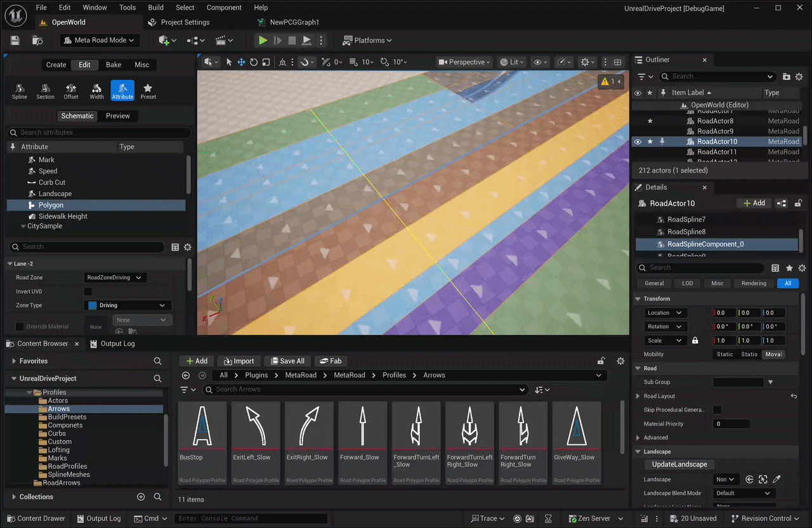This screenshot has height=528, width=812.
Task: Open the Meta Road Mode dropdown
Action: (100, 40)
